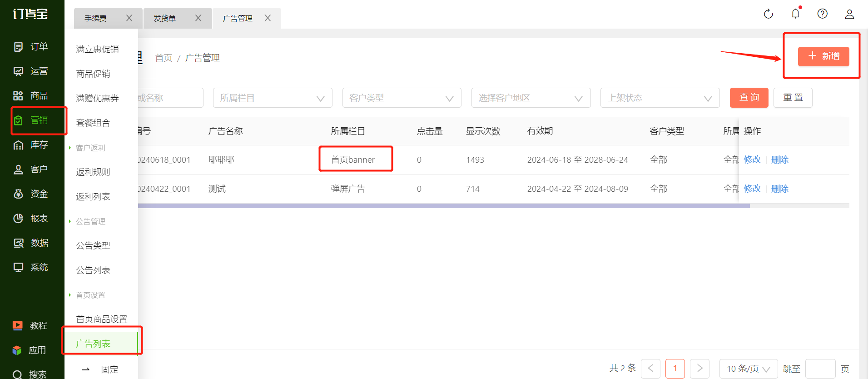Screen dimensions: 868x379
Task: Collapse the 公告管理 menu group
Action: pos(90,221)
